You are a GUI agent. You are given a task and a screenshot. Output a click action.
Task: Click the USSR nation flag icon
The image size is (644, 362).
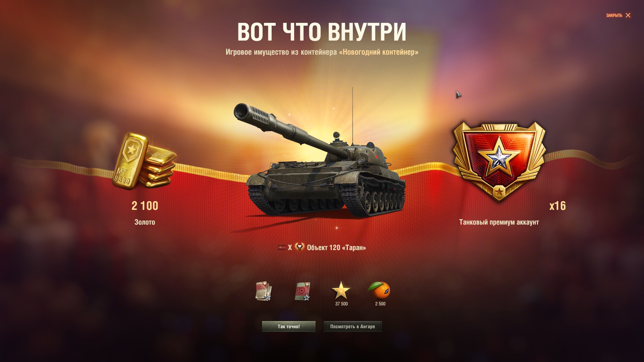point(282,248)
